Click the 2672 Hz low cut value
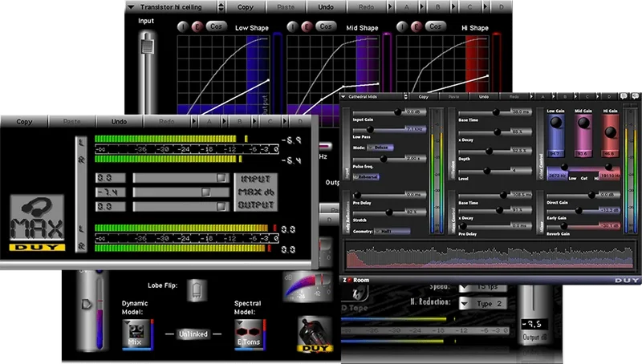 pos(556,176)
